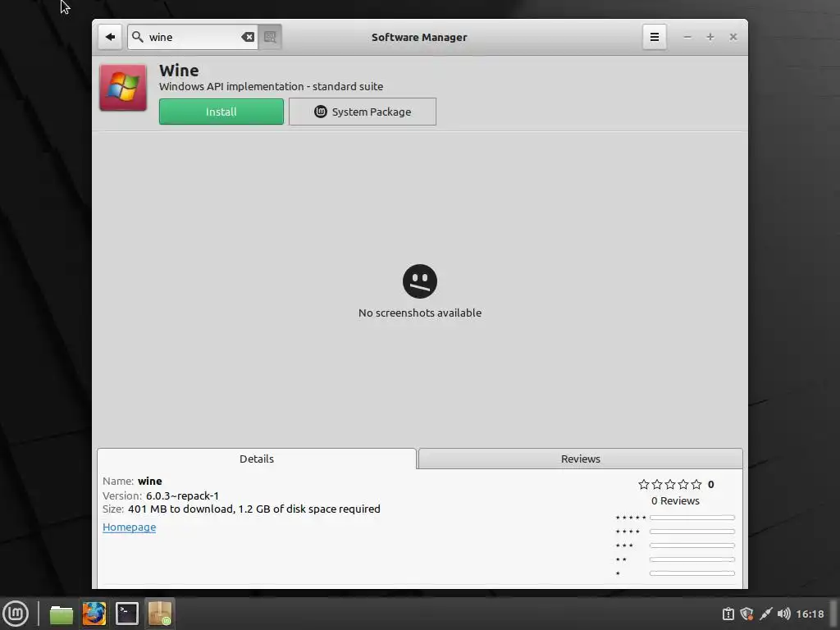Open the clipboard tray icon
840x630 pixels.
coord(728,614)
